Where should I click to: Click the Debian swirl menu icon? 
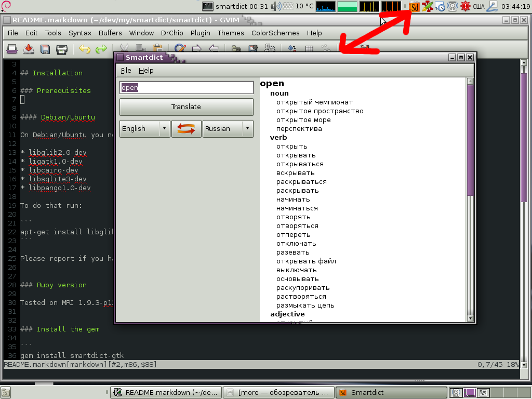click(x=6, y=6)
